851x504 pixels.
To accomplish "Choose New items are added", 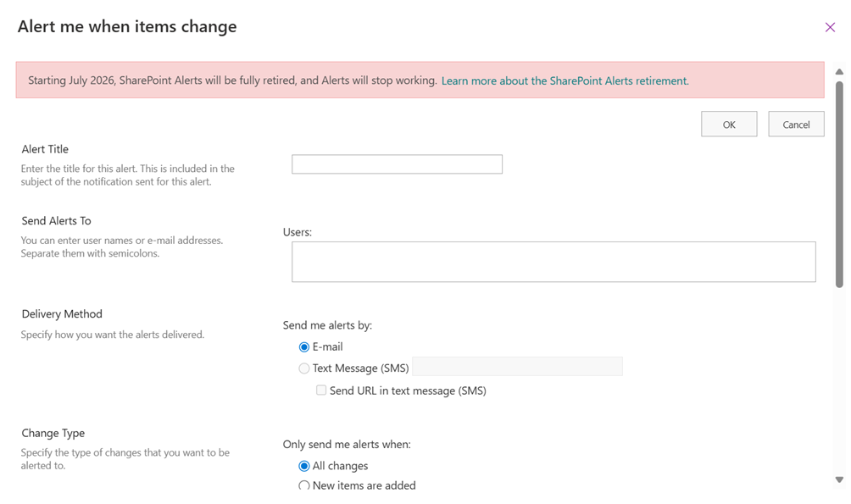I will pyautogui.click(x=303, y=485).
